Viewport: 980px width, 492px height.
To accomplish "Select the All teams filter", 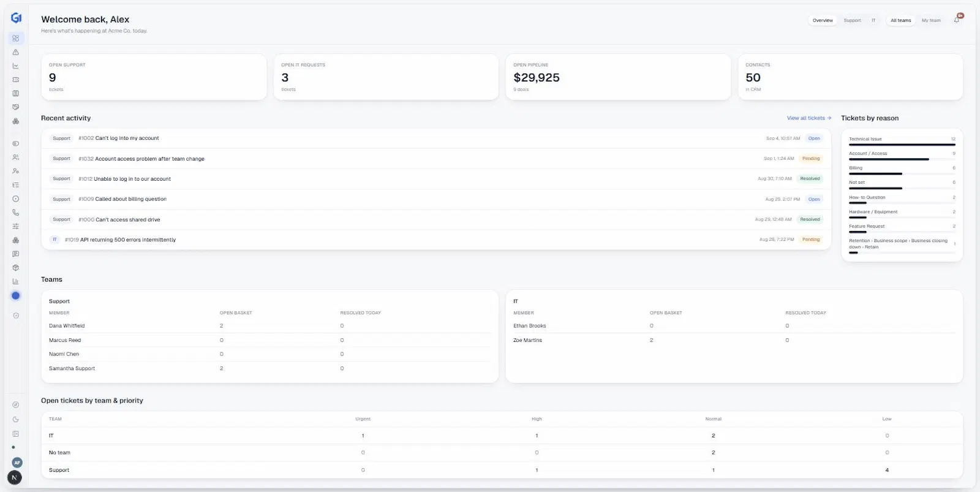I will click(x=900, y=20).
